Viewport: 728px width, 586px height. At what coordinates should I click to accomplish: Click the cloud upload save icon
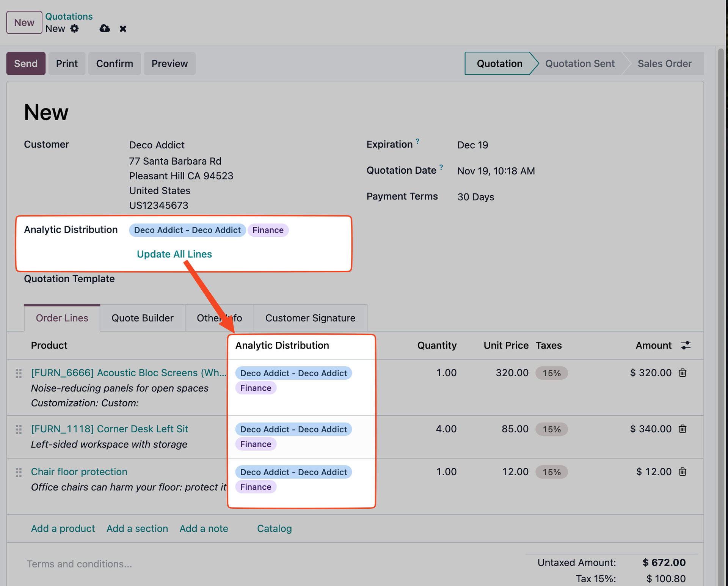[105, 28]
